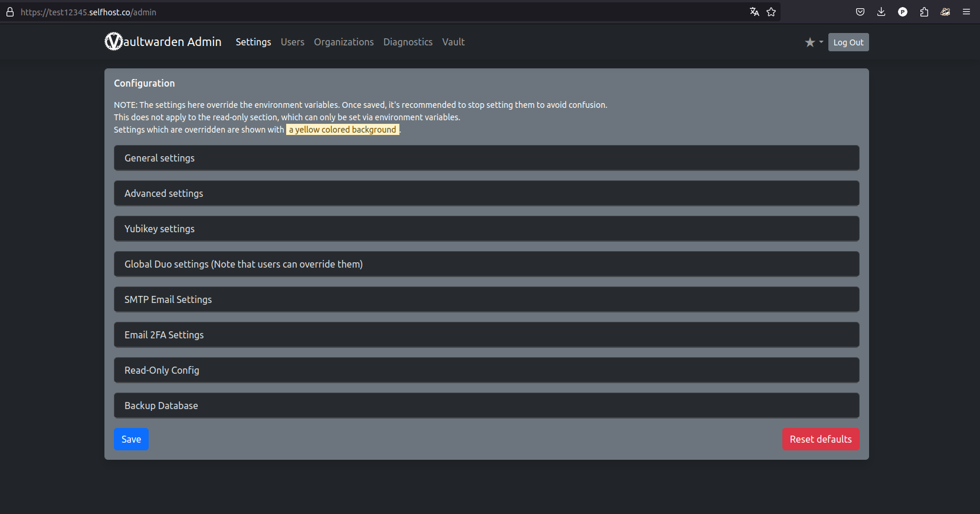The width and height of the screenshot is (980, 514).
Task: Expand the Yubikey settings section
Action: (x=486, y=229)
